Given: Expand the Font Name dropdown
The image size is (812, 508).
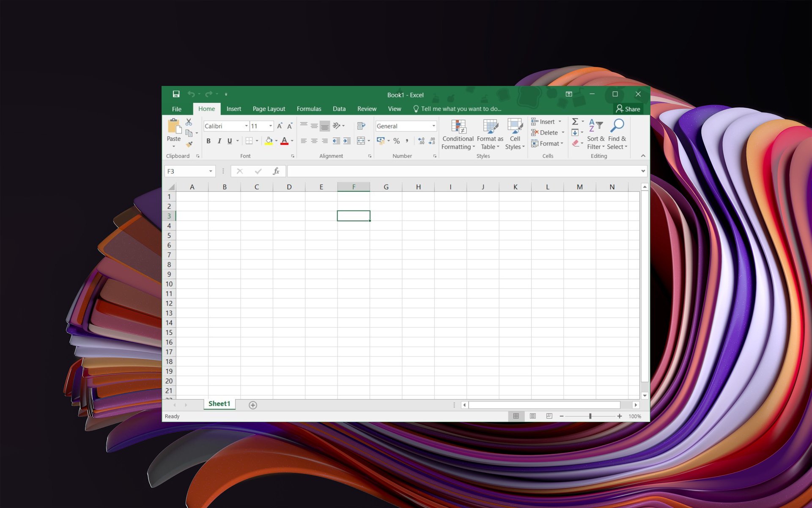Looking at the screenshot, I should tap(246, 125).
